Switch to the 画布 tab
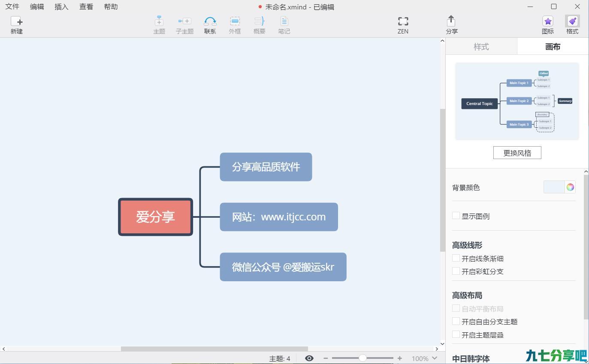 (553, 46)
